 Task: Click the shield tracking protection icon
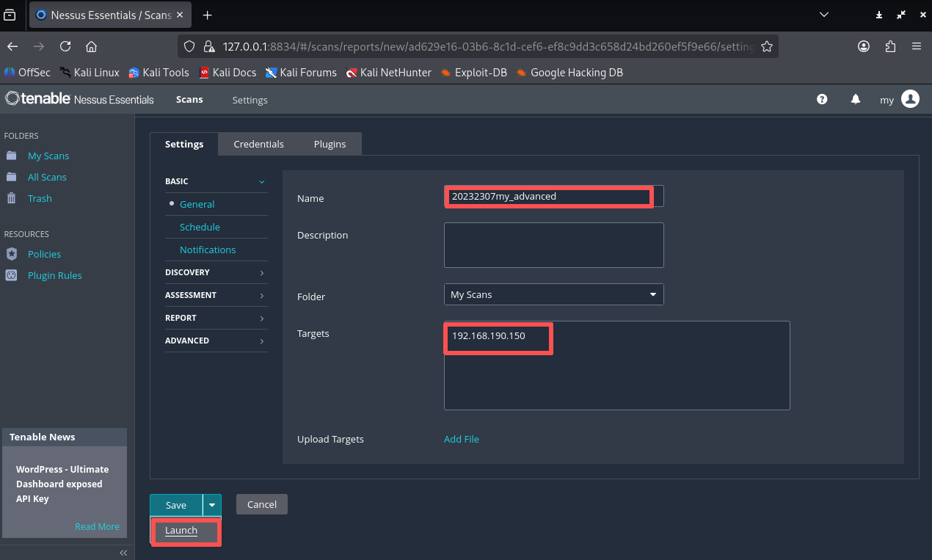[x=189, y=46]
